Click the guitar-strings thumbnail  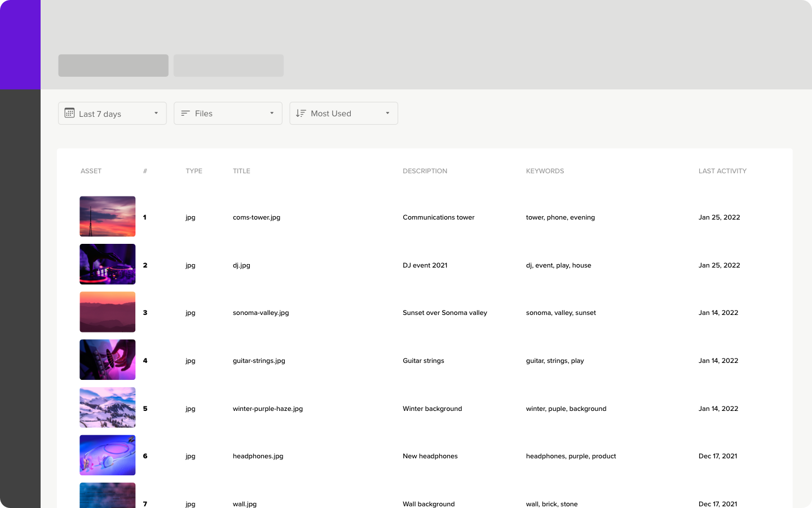pyautogui.click(x=107, y=360)
